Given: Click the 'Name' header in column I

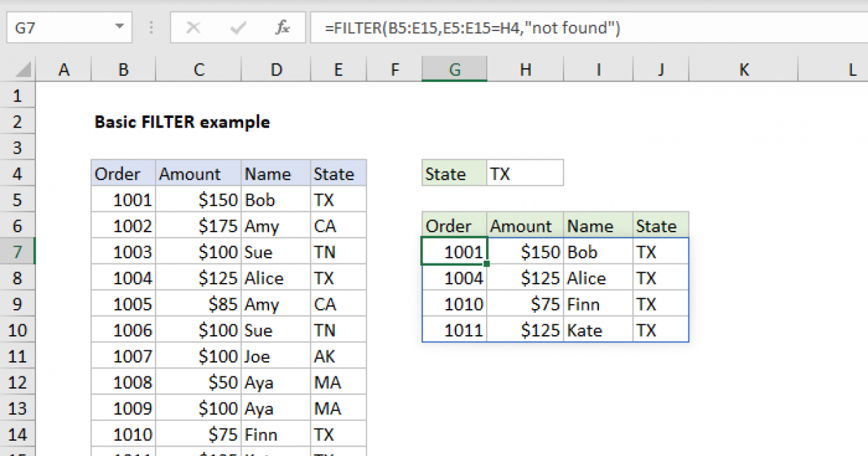Looking at the screenshot, I should pos(598,226).
